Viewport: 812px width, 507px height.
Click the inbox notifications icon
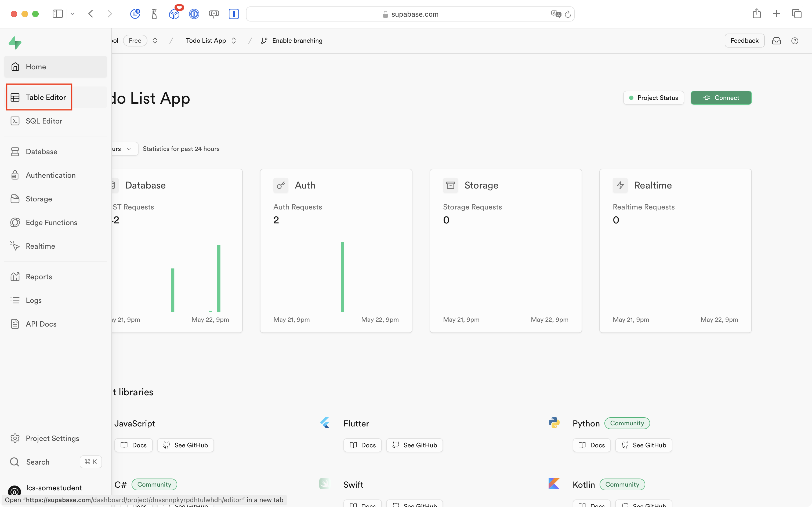tap(776, 41)
